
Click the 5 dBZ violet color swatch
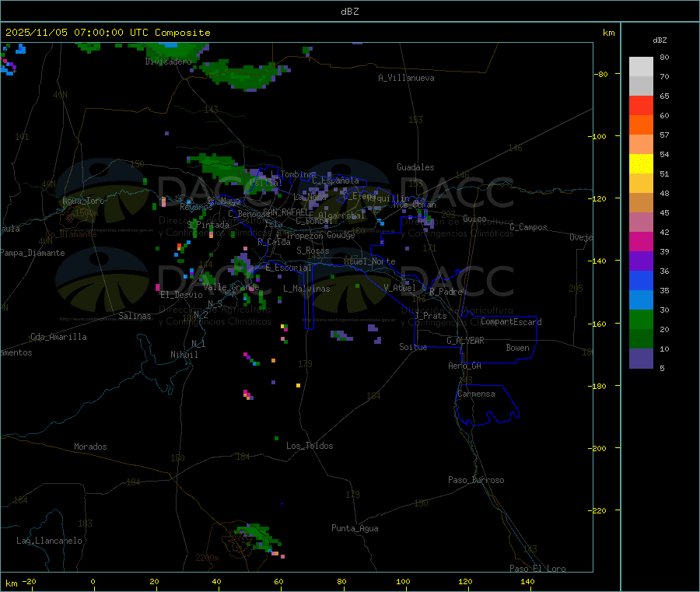(641, 359)
